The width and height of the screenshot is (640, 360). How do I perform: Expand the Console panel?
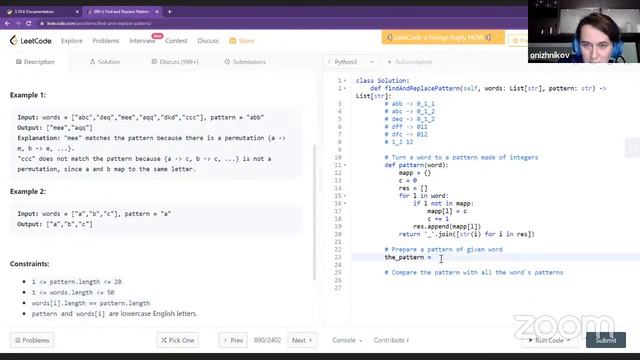pyautogui.click(x=347, y=340)
